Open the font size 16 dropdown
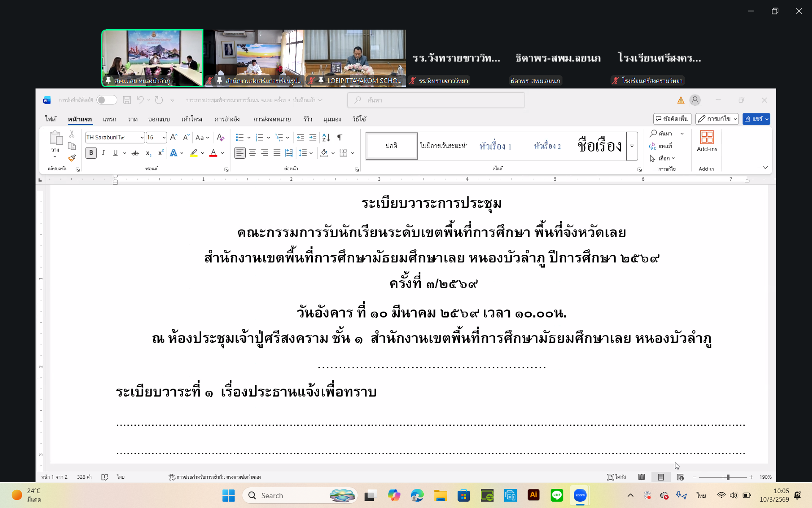 click(164, 137)
